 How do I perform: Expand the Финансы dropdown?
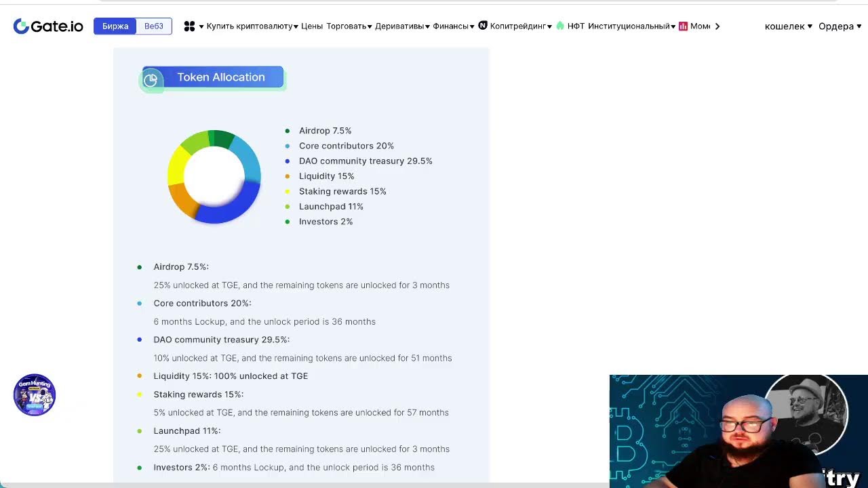click(x=454, y=26)
